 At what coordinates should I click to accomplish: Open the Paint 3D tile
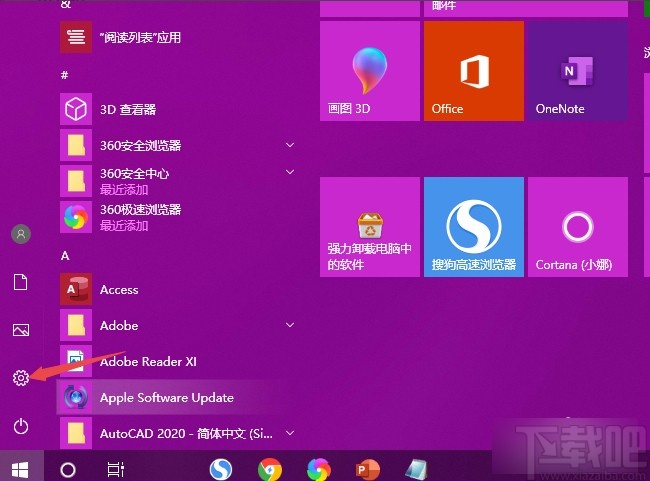click(x=369, y=71)
